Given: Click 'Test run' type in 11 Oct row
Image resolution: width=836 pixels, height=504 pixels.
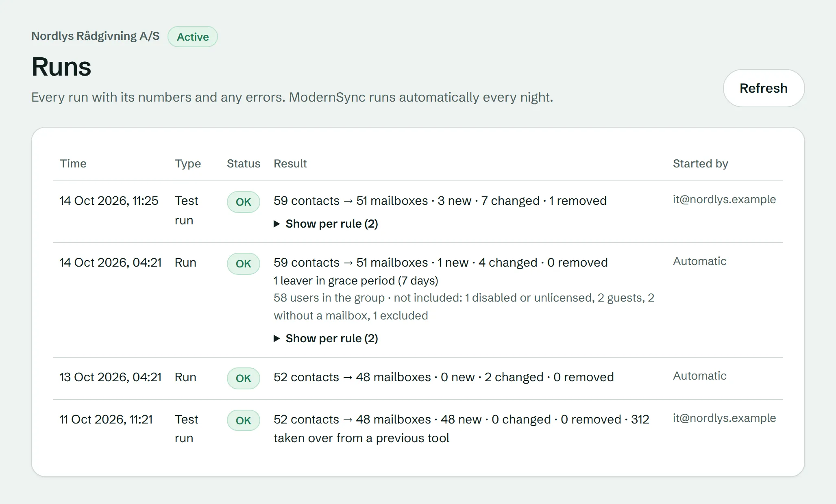Looking at the screenshot, I should pos(186,429).
